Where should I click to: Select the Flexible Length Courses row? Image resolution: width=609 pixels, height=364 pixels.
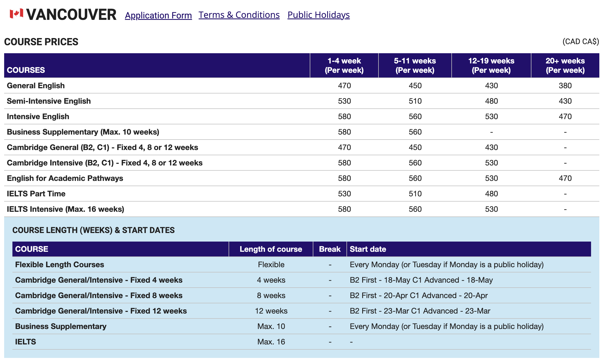(x=60, y=265)
